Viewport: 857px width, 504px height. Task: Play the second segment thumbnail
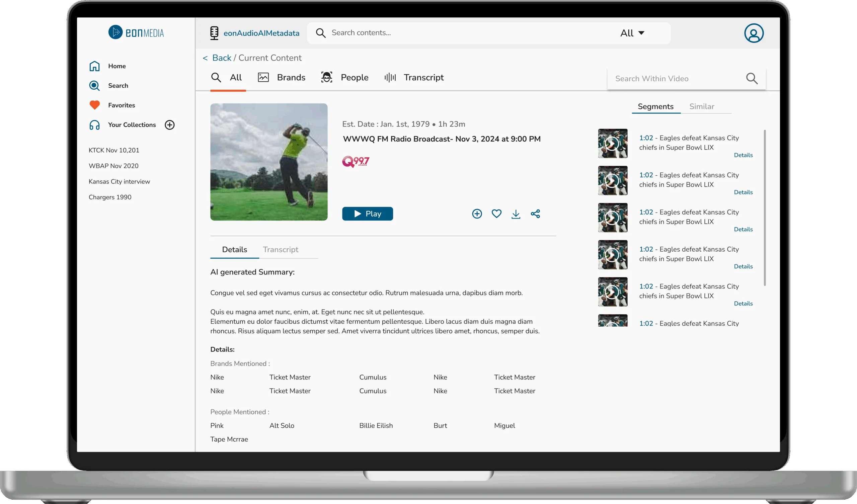pos(613,181)
